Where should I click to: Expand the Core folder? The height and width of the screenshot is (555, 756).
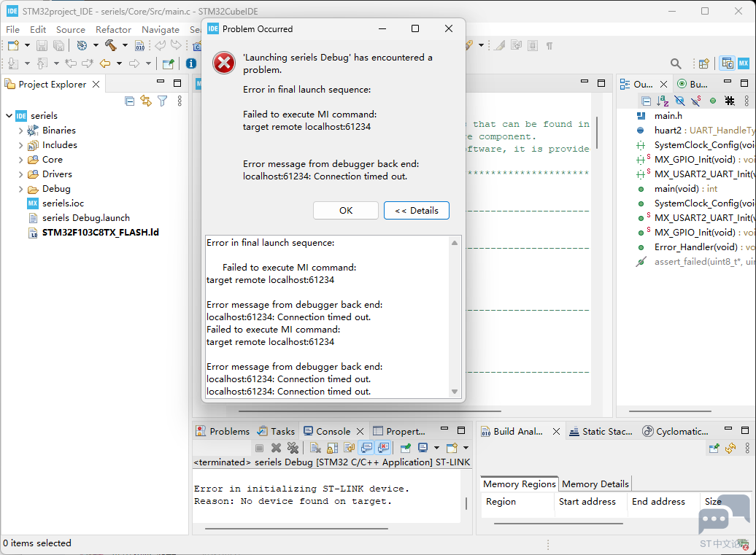tap(20, 160)
